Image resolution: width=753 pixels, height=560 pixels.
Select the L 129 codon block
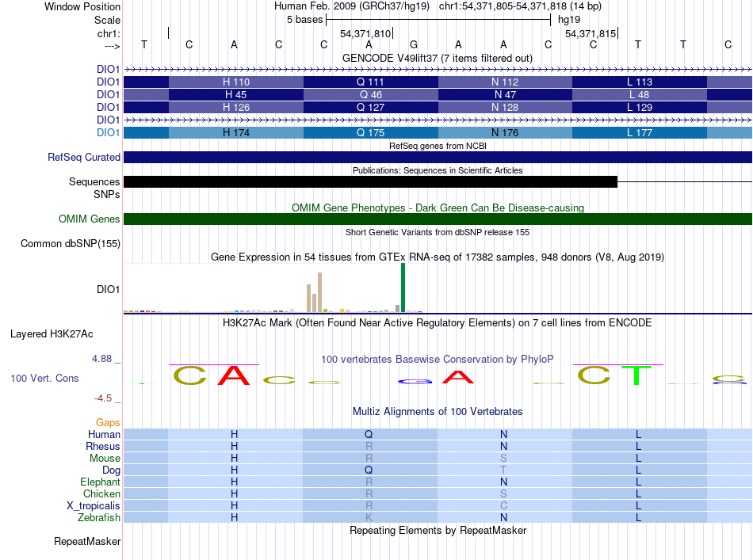640,107
